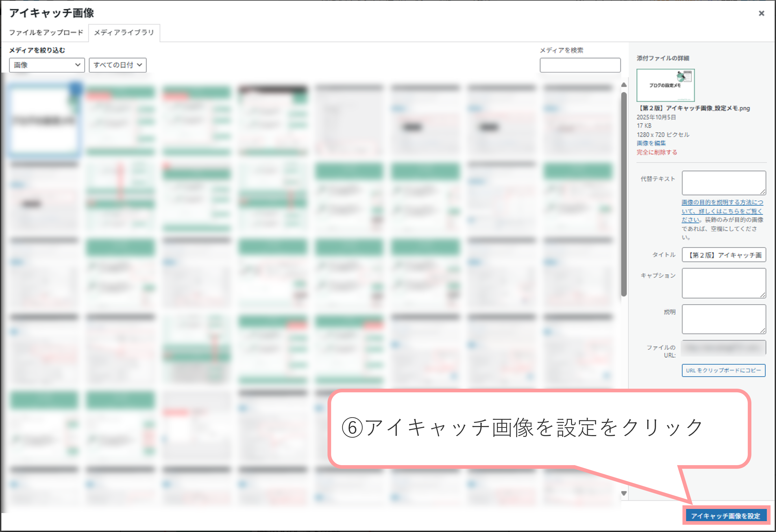Focus the 代替テキスト text area
This screenshot has width=776, height=532.
(723, 183)
